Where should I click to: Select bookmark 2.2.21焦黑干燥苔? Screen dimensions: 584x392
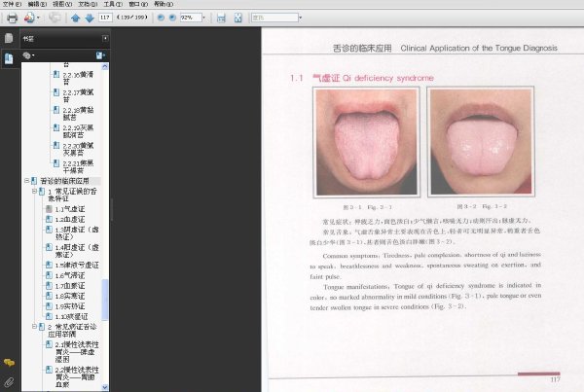pyautogui.click(x=78, y=166)
